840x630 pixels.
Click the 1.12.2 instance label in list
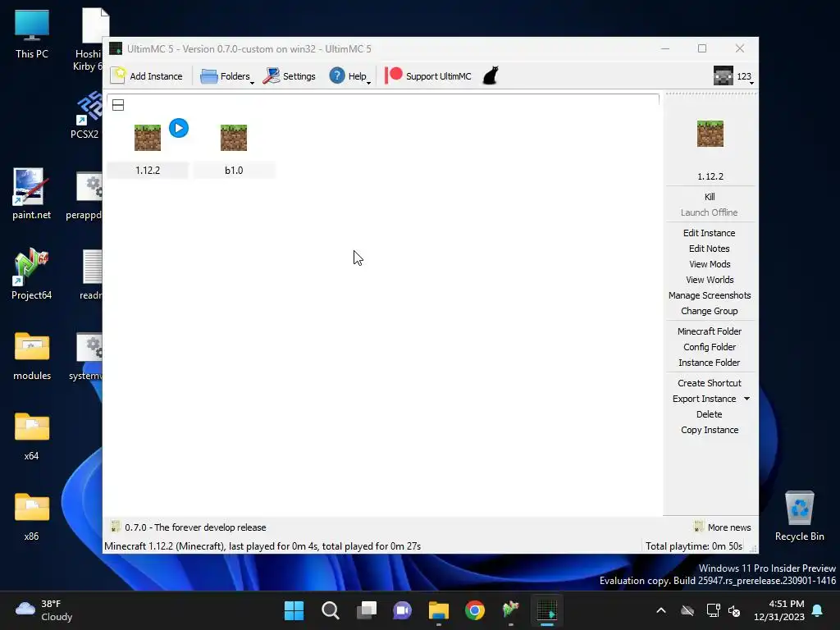pyautogui.click(x=148, y=171)
